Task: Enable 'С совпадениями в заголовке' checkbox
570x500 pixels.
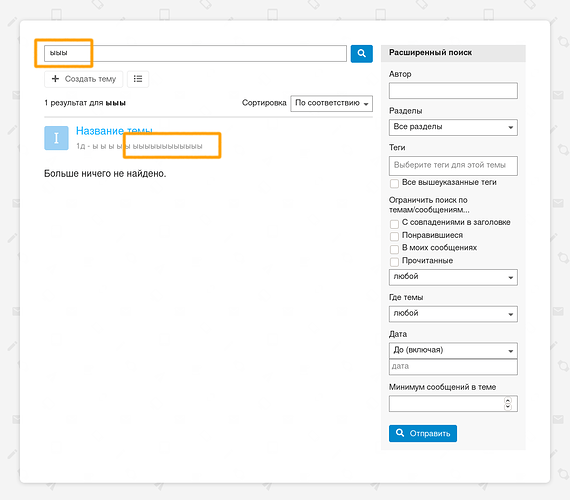Action: pos(394,223)
